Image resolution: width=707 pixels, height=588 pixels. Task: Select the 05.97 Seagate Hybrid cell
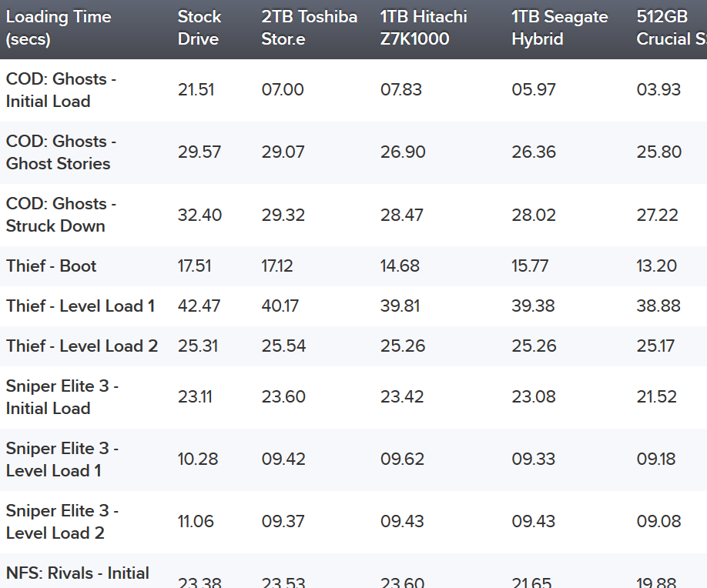pos(534,90)
